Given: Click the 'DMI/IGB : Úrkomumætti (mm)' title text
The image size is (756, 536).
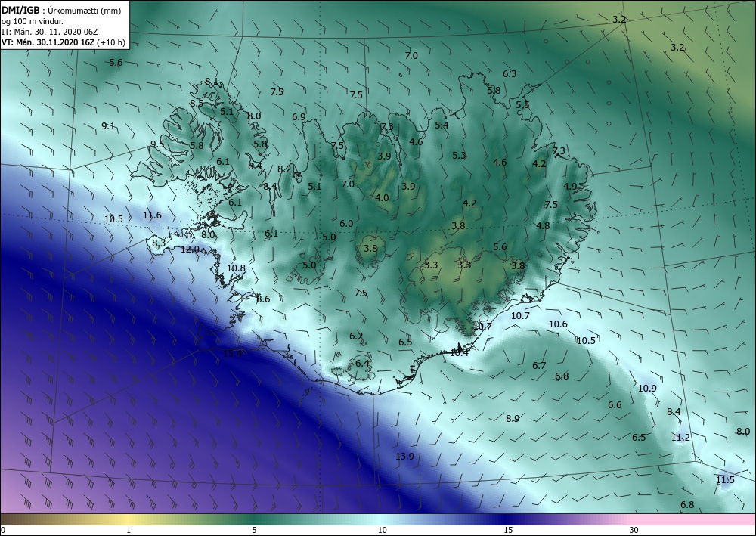Looking at the screenshot, I should point(60,11).
